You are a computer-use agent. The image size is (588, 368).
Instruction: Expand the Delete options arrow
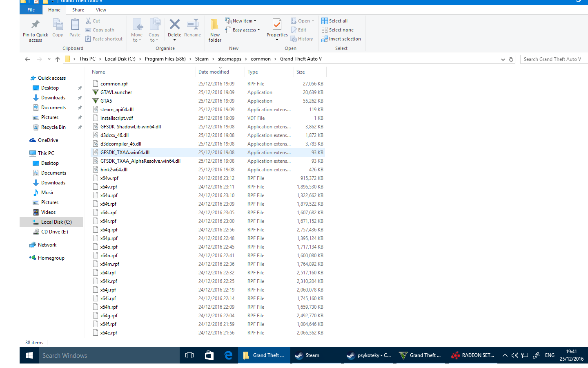coord(174,40)
